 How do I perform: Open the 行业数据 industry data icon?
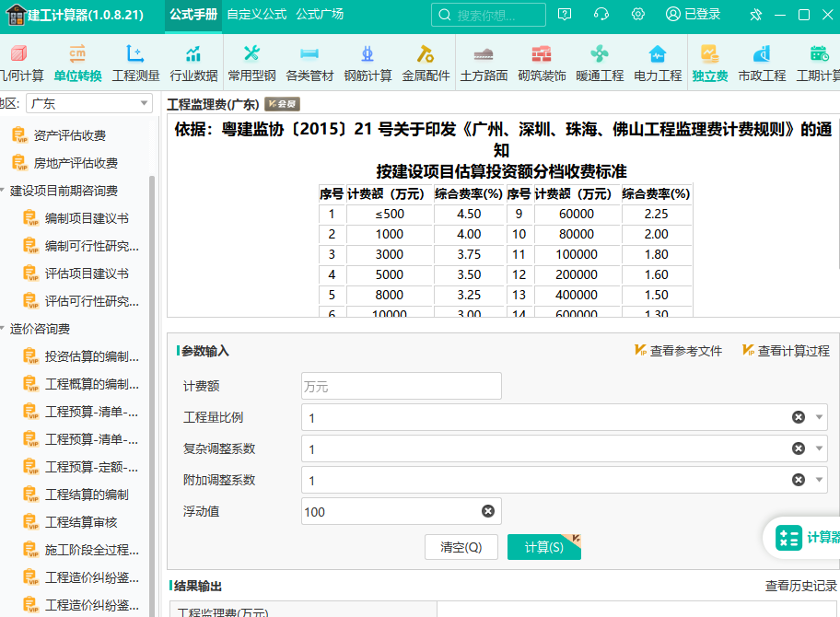[x=193, y=64]
